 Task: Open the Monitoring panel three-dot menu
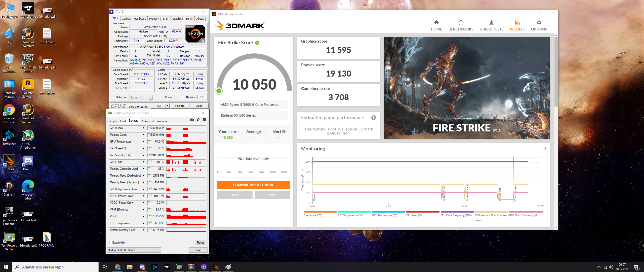pyautogui.click(x=545, y=149)
